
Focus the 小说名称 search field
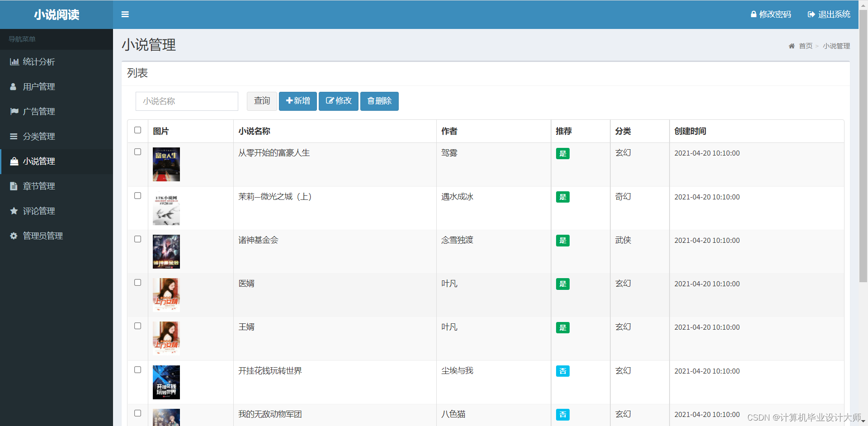pos(187,101)
